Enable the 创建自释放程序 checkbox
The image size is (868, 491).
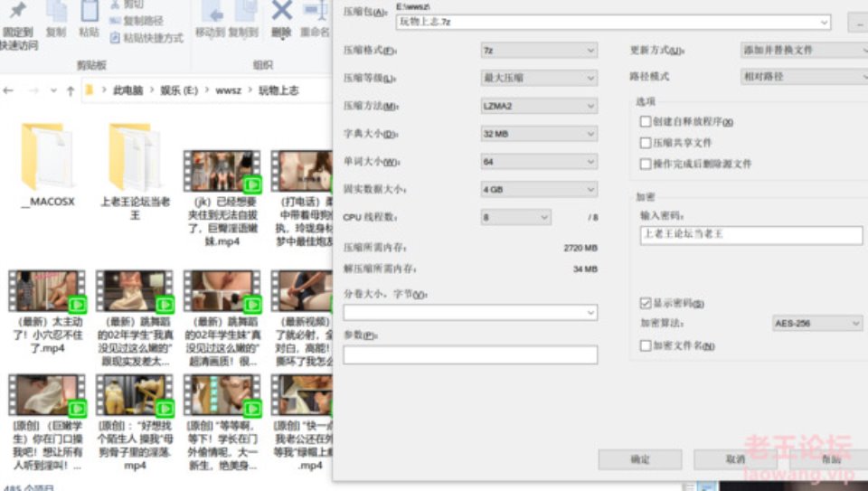pyautogui.click(x=646, y=122)
